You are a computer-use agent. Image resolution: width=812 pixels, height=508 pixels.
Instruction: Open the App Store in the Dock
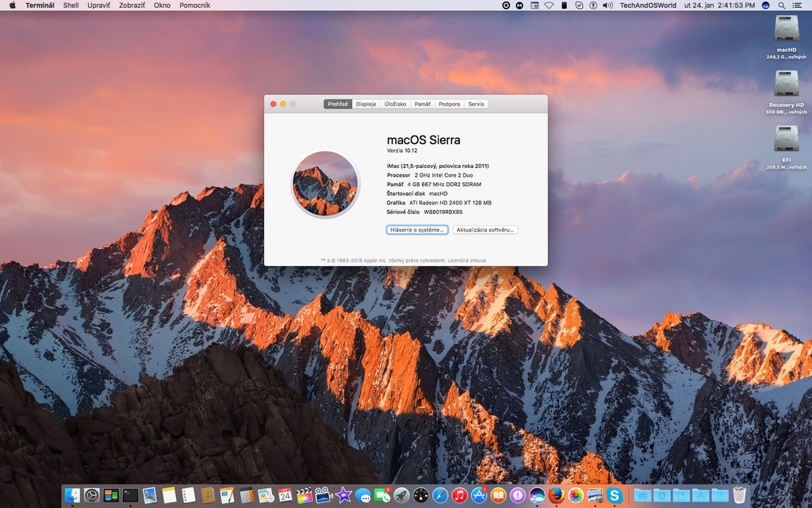pyautogui.click(x=479, y=495)
